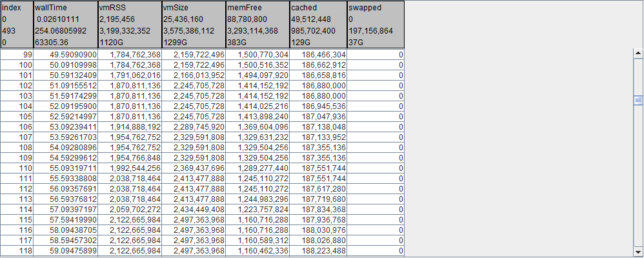Click memFree cell 1,289,277,440
Viewport: 644px width, 258px height.
(x=257, y=168)
